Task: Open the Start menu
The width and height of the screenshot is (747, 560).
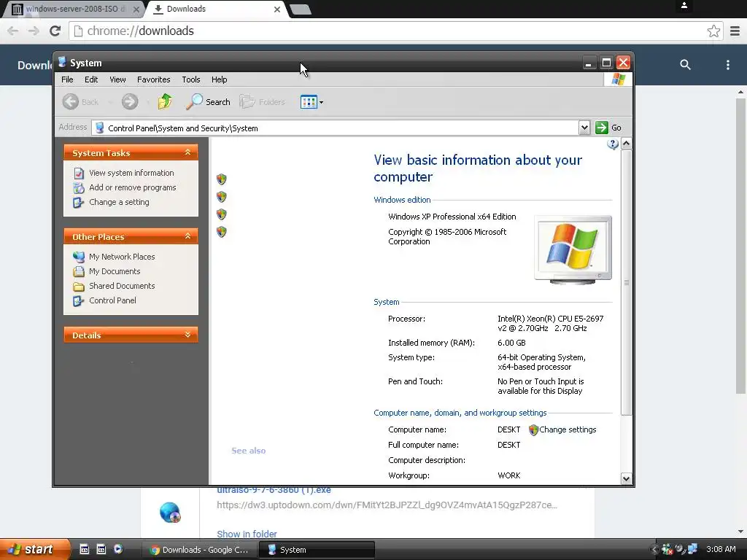Action: tap(34, 549)
